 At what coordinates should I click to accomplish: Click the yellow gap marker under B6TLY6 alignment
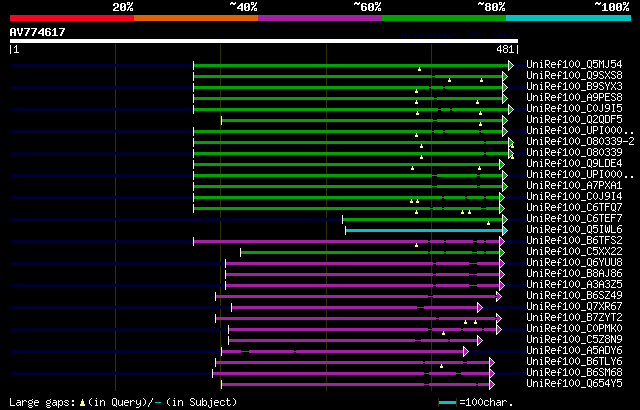pyautogui.click(x=441, y=366)
